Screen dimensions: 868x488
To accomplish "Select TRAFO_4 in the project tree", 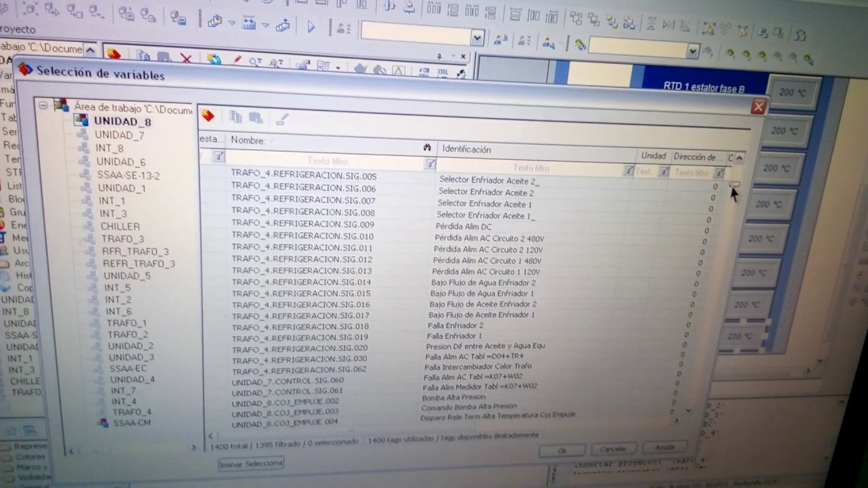I will point(132,411).
